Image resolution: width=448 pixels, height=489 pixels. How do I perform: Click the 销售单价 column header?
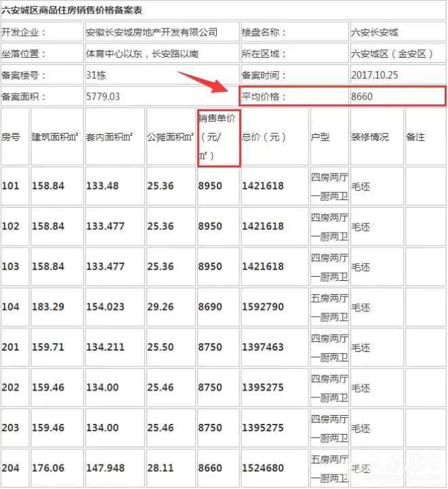click(218, 137)
